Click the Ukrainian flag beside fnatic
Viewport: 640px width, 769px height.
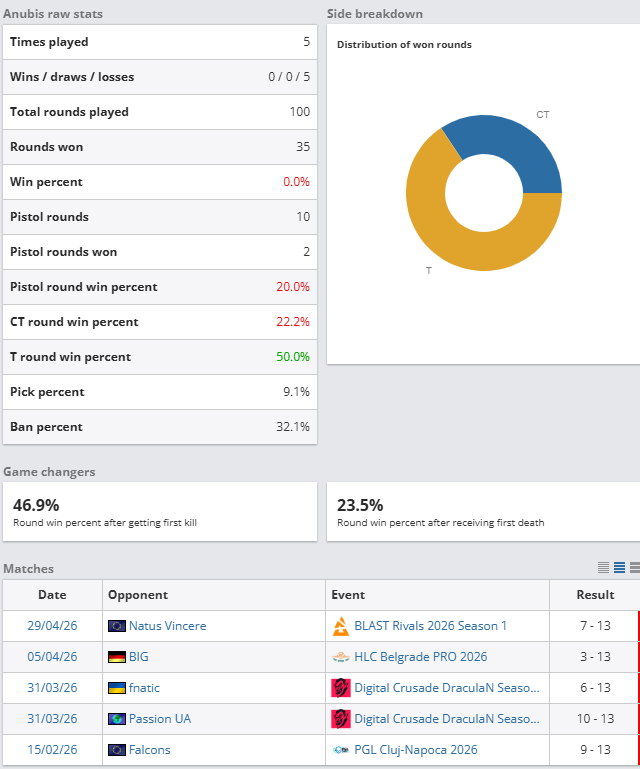pos(117,688)
